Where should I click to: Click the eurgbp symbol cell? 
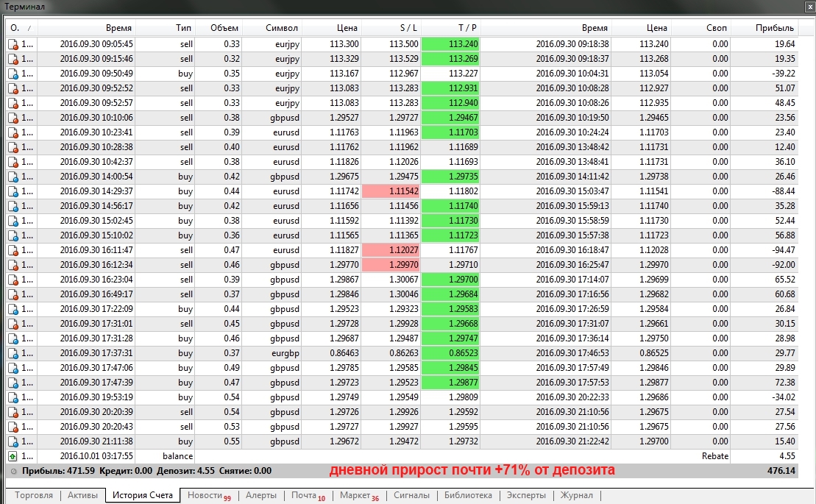pos(285,354)
